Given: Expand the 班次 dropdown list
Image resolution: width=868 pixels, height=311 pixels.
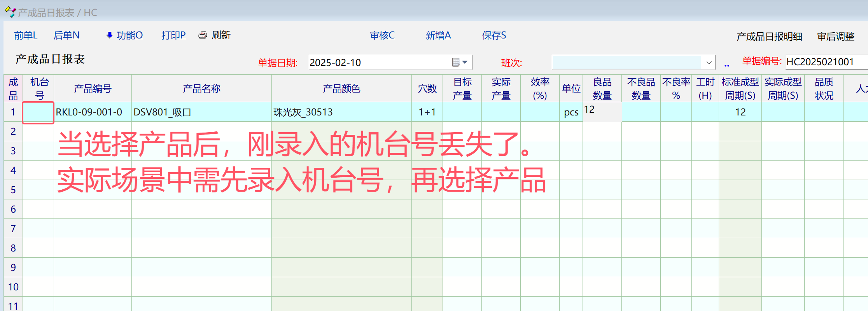Looking at the screenshot, I should tap(709, 63).
